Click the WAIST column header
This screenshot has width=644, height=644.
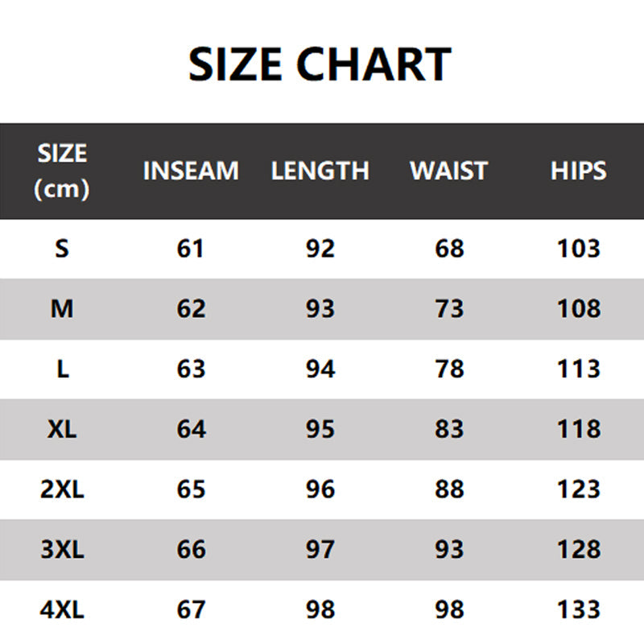[x=448, y=171]
